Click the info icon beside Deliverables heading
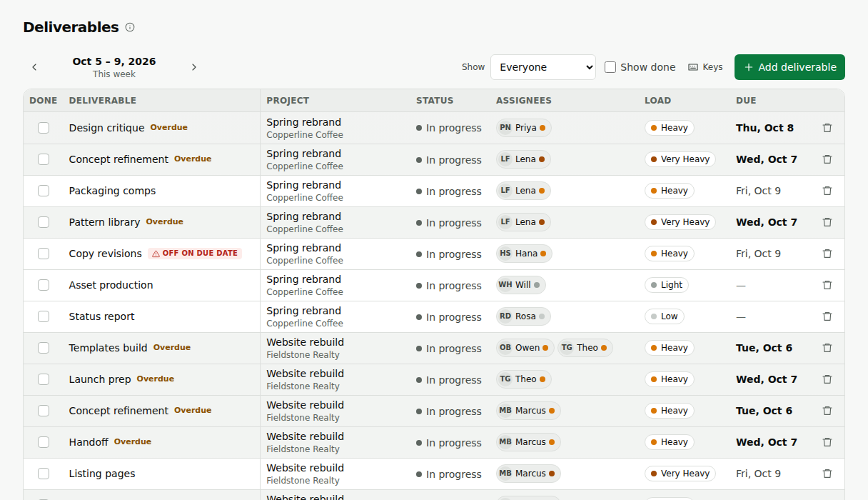Image resolution: width=868 pixels, height=500 pixels. pyautogui.click(x=130, y=27)
